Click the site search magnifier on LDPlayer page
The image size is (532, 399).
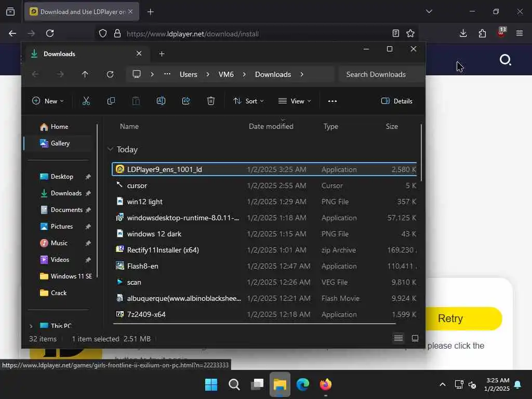tap(505, 60)
